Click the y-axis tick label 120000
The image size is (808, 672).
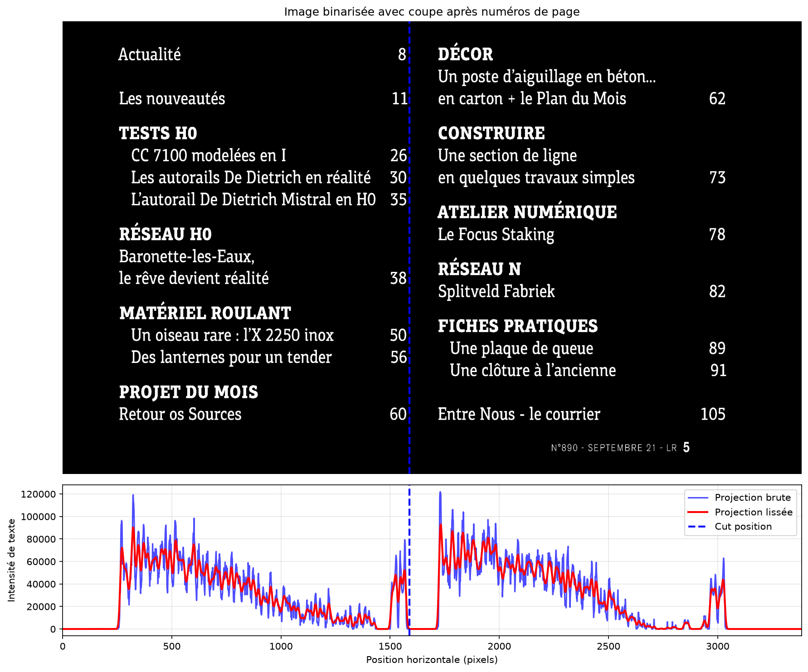pyautogui.click(x=39, y=494)
